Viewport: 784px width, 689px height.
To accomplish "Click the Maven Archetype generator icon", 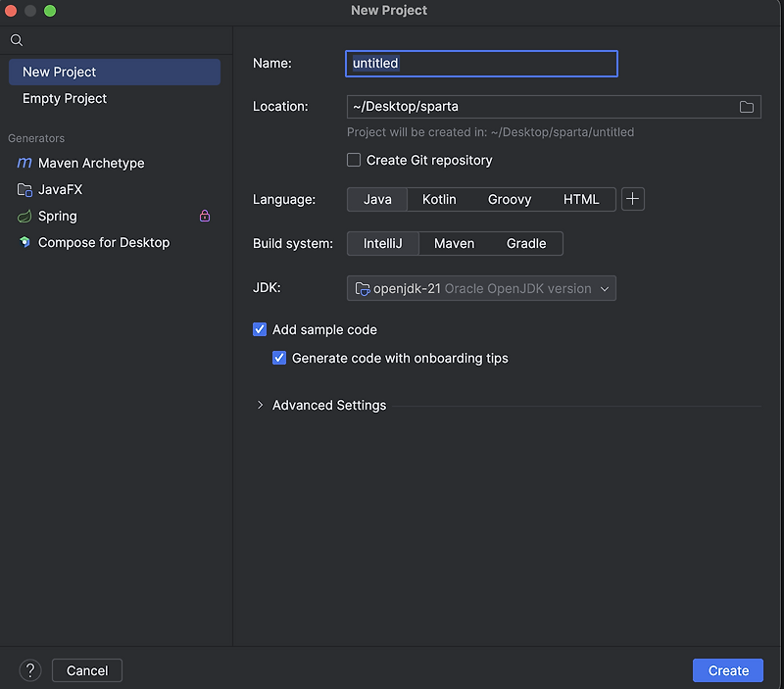I will pyautogui.click(x=24, y=164).
